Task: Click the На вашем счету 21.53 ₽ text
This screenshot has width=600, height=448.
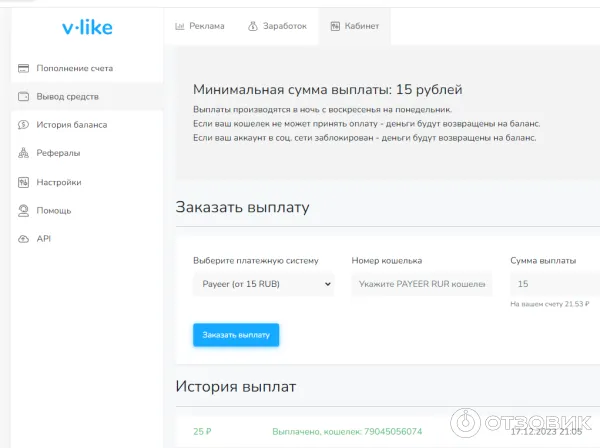Action: [550, 304]
